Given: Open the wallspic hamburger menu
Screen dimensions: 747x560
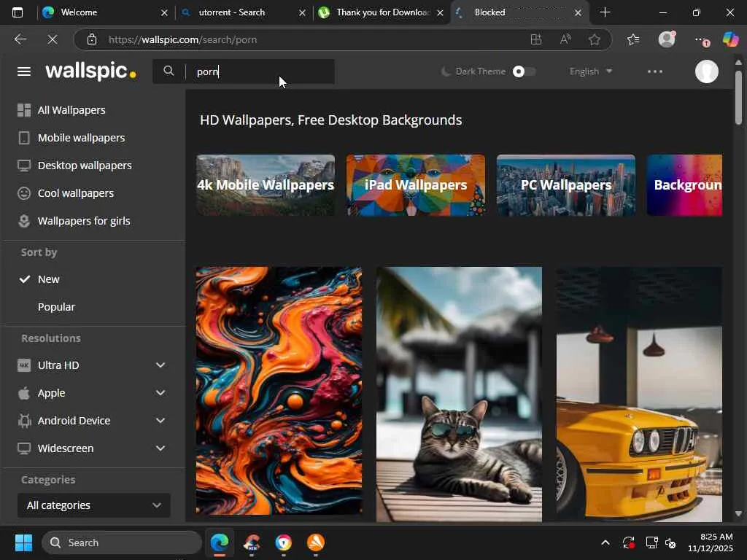Looking at the screenshot, I should click(x=24, y=71).
